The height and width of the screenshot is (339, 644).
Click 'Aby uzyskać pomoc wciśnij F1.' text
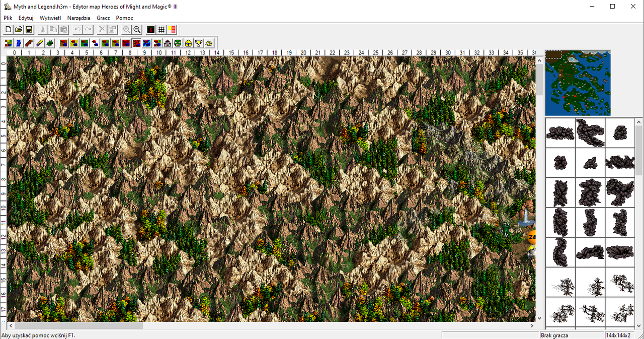click(x=38, y=335)
